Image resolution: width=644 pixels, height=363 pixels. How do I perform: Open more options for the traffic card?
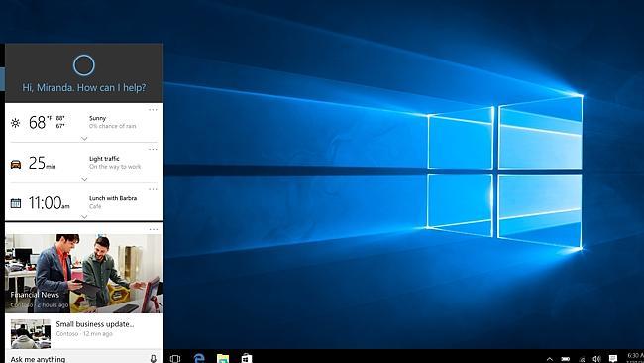[153, 149]
